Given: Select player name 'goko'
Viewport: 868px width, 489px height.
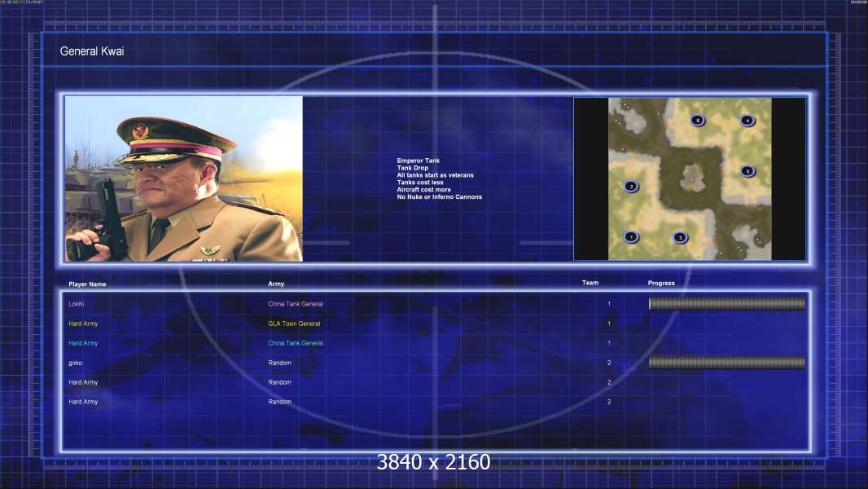Looking at the screenshot, I should point(75,363).
